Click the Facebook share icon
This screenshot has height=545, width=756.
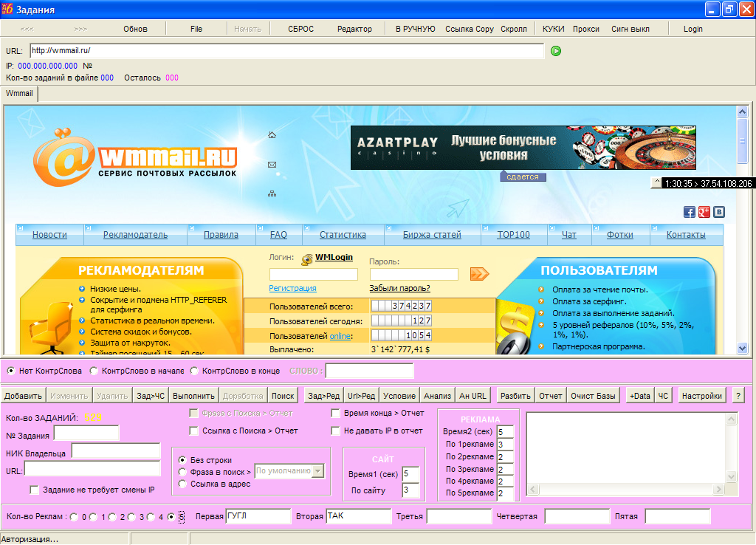coord(690,212)
